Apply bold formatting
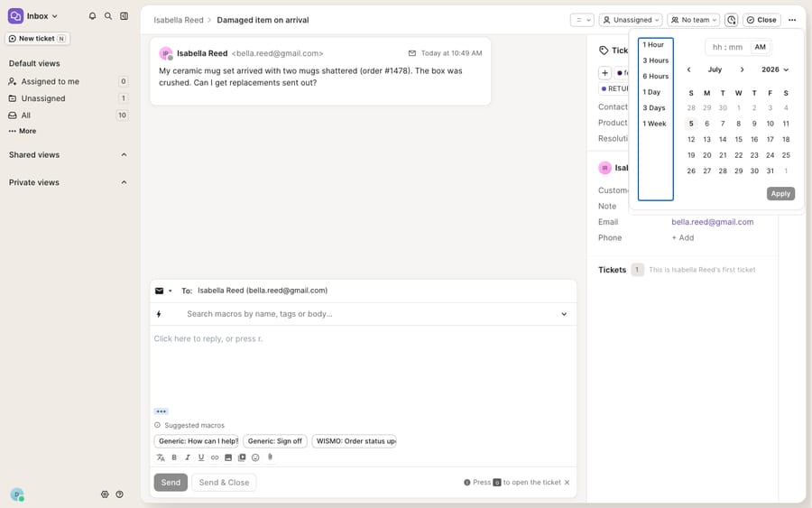The width and height of the screenshot is (812, 508). tap(174, 457)
